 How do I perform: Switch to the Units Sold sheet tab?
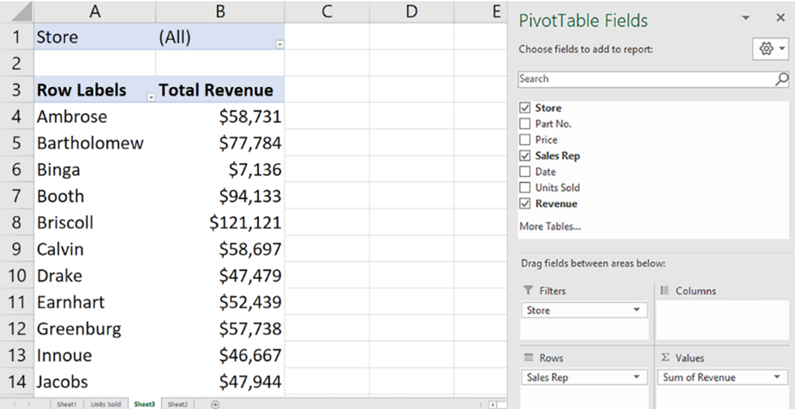tap(106, 403)
